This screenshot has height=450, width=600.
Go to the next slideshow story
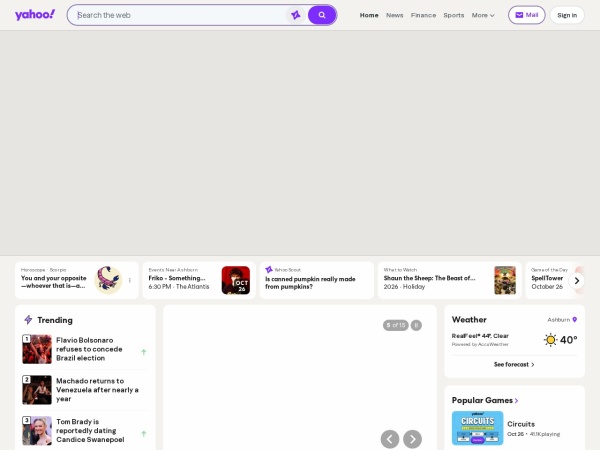pos(412,439)
